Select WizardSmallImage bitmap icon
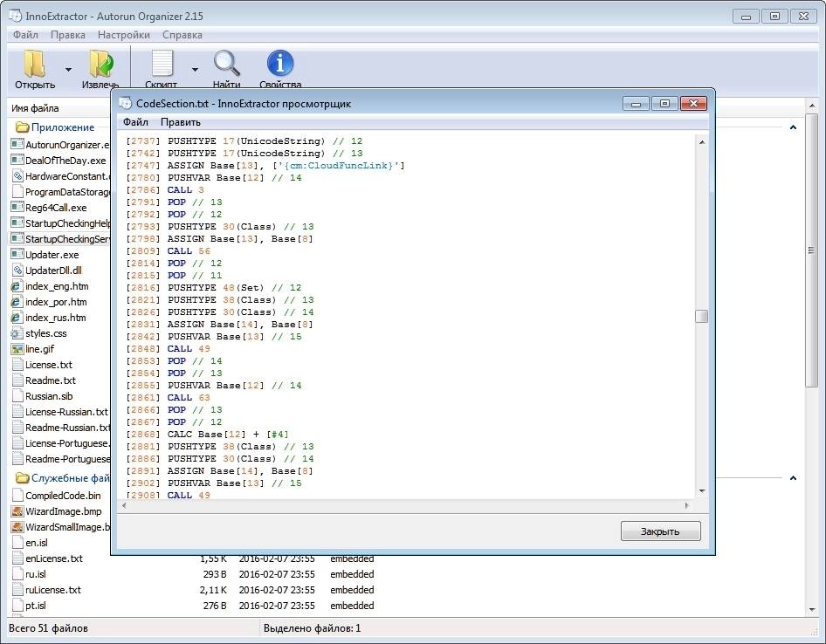This screenshot has width=826, height=644. [17, 526]
